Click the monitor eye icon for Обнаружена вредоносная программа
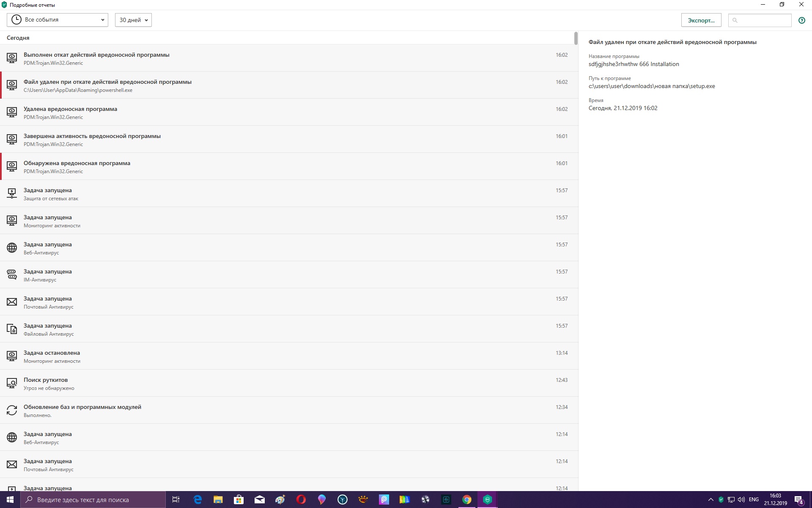 [12, 166]
